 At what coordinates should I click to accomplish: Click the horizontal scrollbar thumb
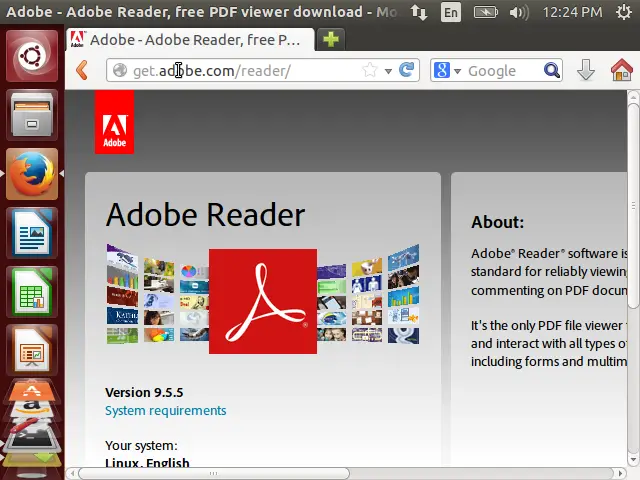(x=214, y=473)
